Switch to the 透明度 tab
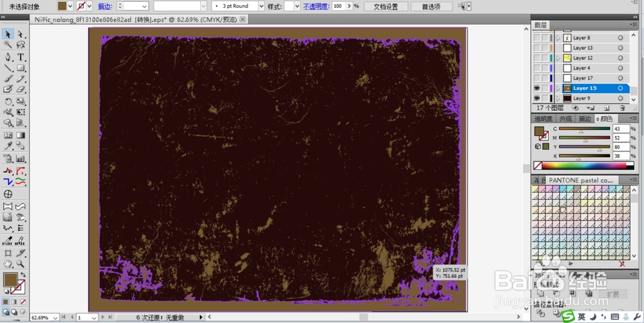The width and height of the screenshot is (644, 323). pos(543,119)
